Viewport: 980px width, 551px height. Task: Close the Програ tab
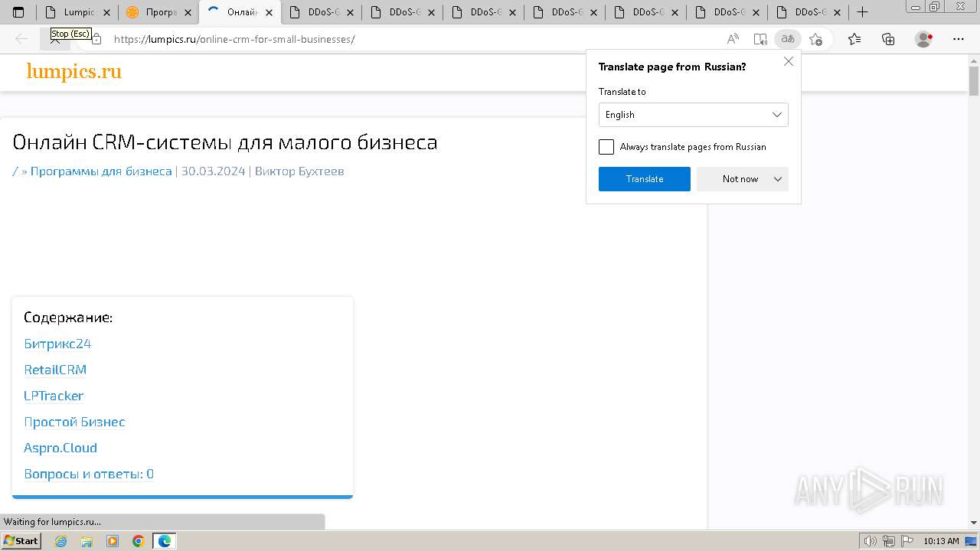(188, 12)
